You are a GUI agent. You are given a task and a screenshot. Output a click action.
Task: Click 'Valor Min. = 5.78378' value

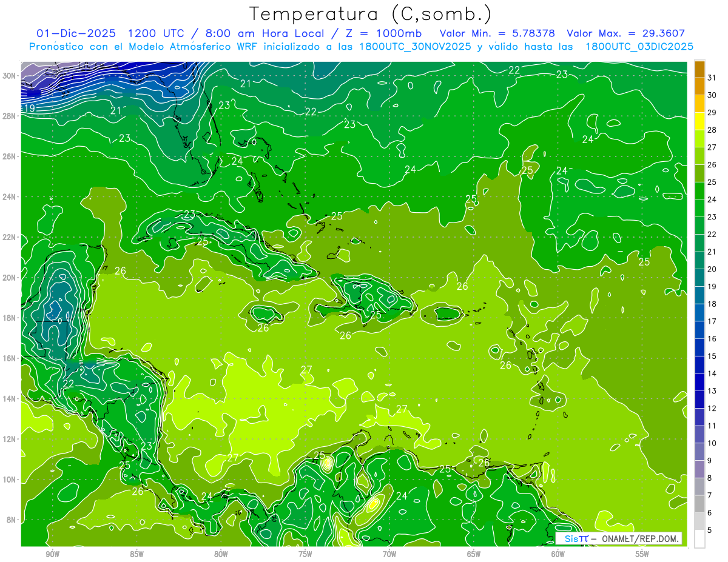point(497,33)
